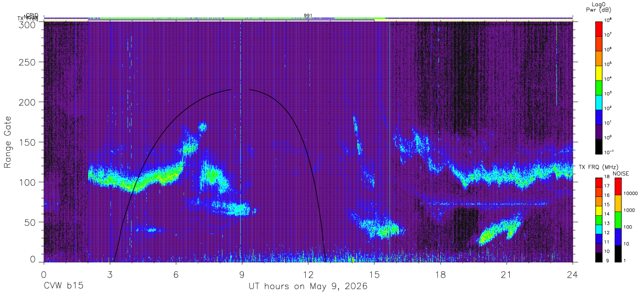Screen dimensions: 644x297
Task: Pick the blue segment of Lag0 Pwr color bar
Action: pyautogui.click(x=599, y=116)
